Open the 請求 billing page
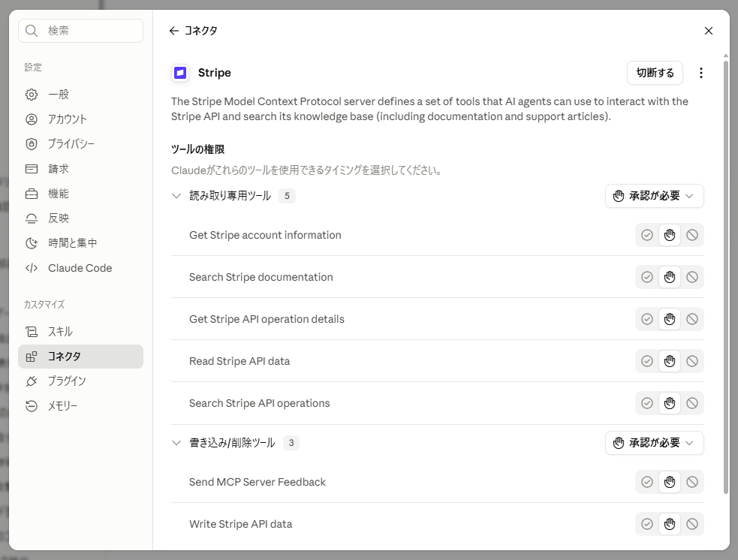738x560 pixels. pos(80,168)
